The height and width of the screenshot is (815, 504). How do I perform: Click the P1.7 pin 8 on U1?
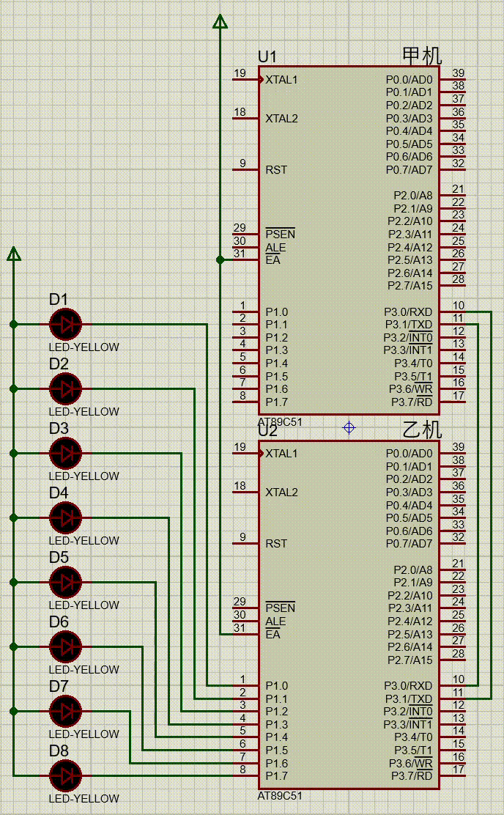245,402
